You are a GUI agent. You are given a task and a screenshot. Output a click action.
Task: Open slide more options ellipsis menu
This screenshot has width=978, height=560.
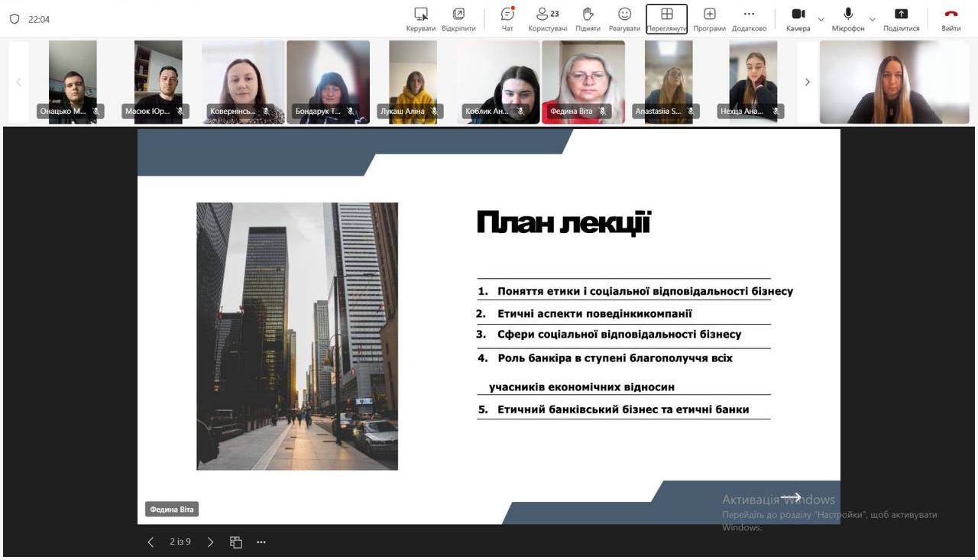(261, 542)
